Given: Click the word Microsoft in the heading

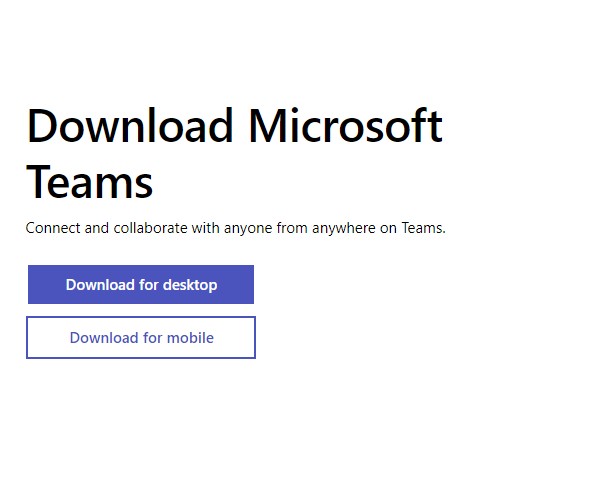Looking at the screenshot, I should point(345,126).
